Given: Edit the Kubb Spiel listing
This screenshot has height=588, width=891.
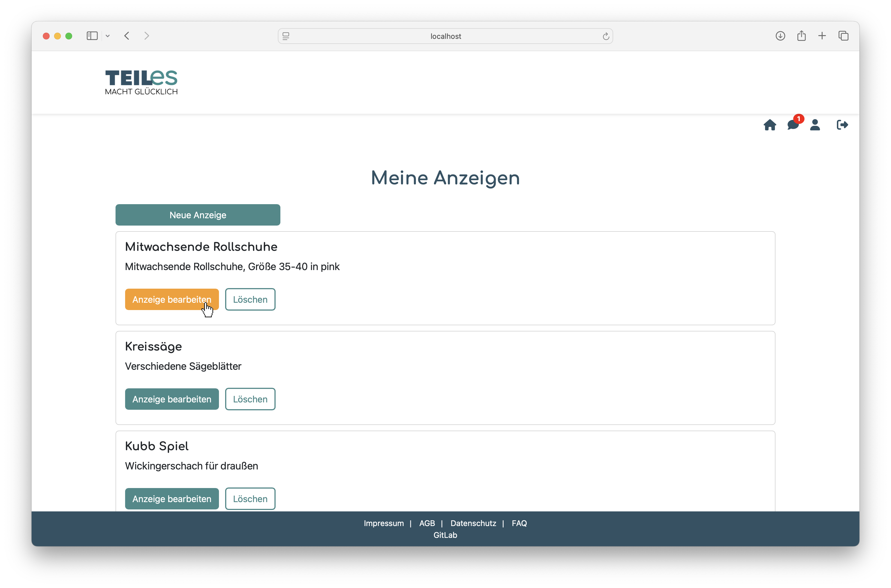Looking at the screenshot, I should tap(171, 499).
